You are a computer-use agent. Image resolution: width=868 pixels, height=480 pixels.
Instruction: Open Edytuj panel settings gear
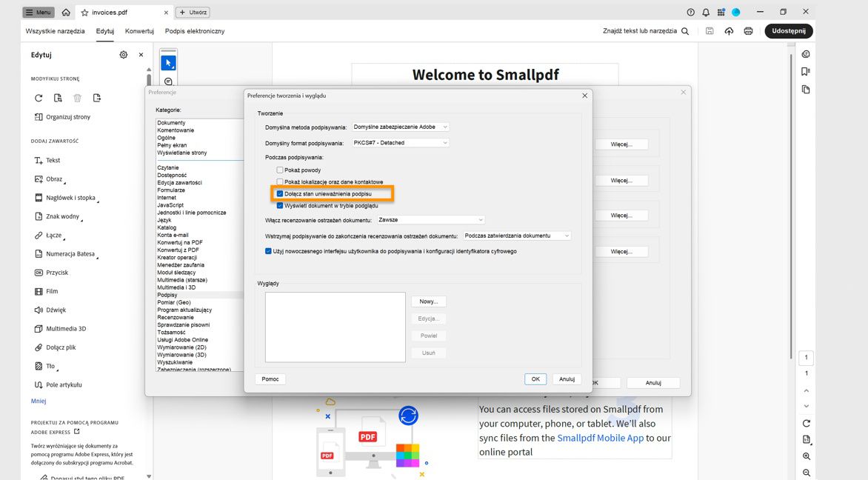[124, 55]
